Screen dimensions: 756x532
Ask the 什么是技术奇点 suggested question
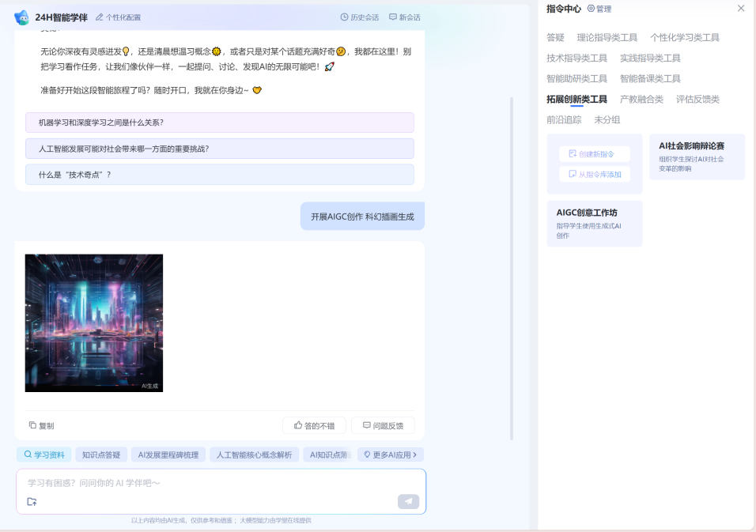219,174
